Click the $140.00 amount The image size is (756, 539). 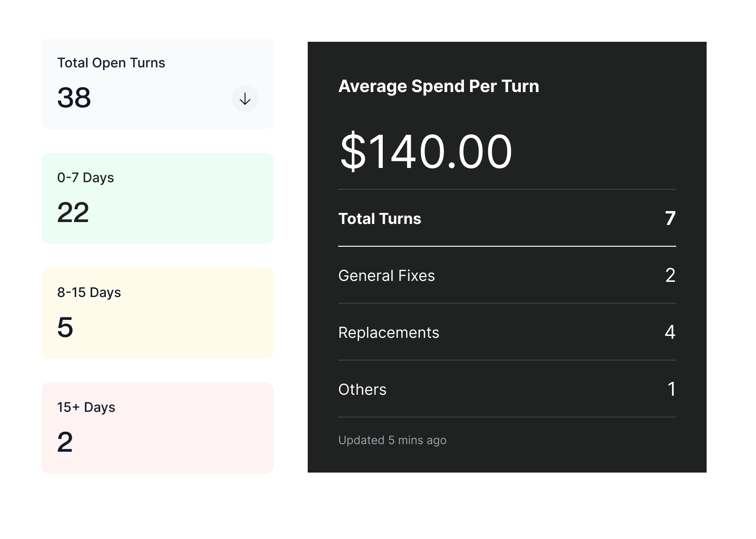coord(426,152)
